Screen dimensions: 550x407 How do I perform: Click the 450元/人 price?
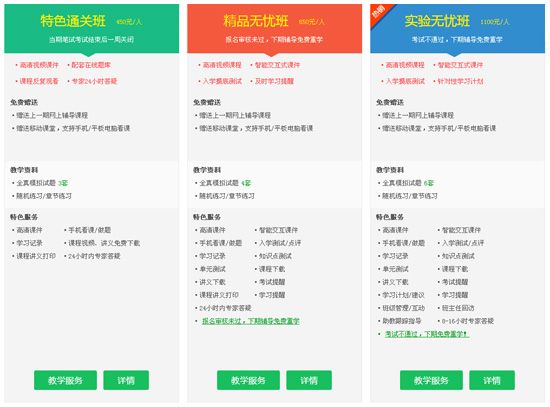pos(129,22)
